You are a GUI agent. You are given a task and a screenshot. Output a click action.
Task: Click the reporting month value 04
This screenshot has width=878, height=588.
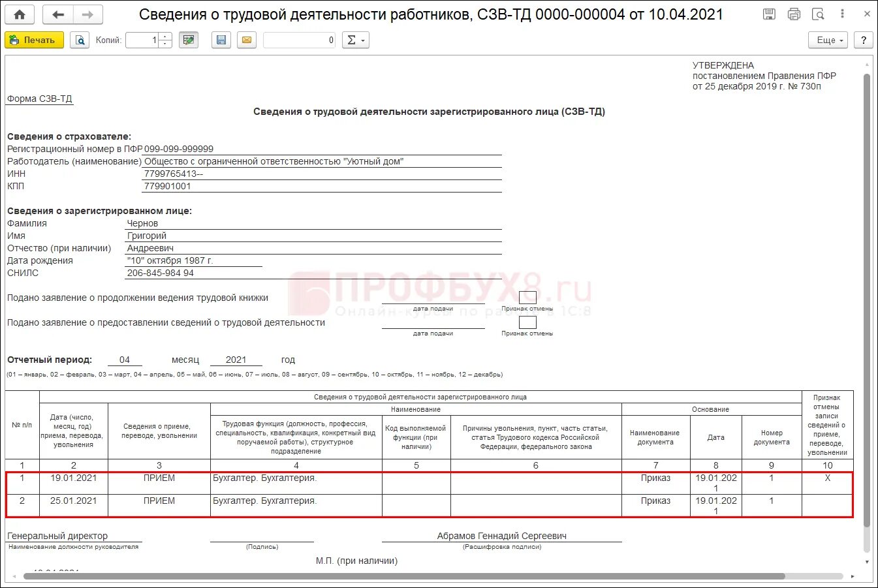(125, 360)
